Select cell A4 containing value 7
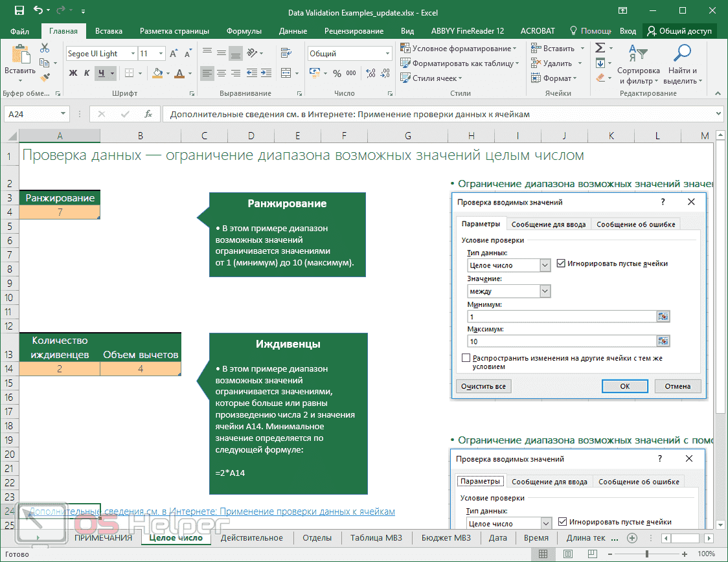The height and width of the screenshot is (562, 728). pos(60,212)
